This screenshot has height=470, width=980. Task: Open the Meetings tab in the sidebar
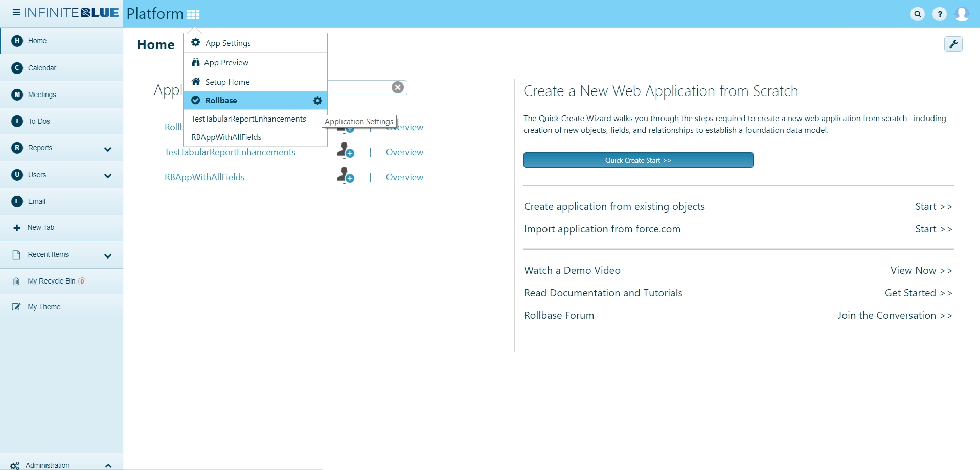61,95
